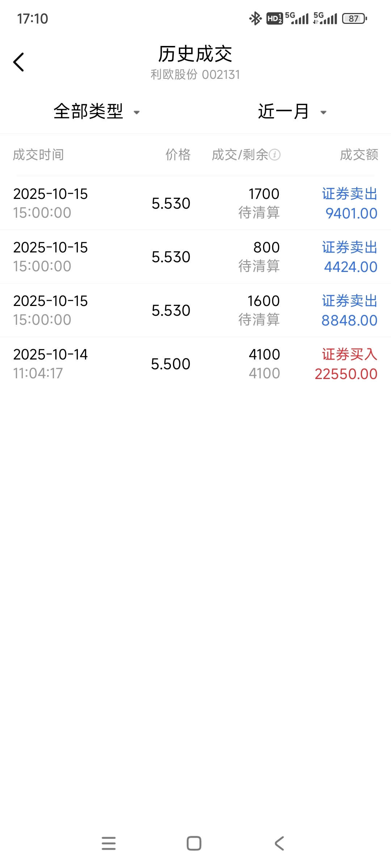The image size is (391, 868).
Task: Tap the Bluetooth status icon
Action: [x=255, y=18]
